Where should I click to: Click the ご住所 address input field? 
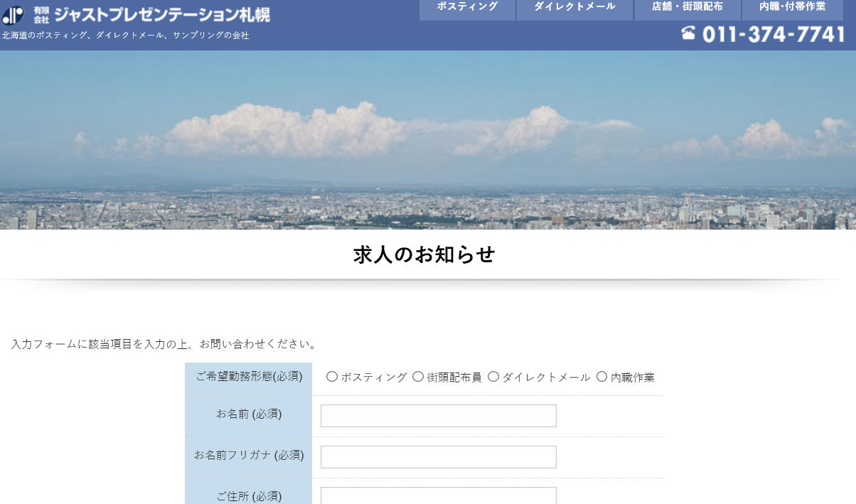[438, 495]
